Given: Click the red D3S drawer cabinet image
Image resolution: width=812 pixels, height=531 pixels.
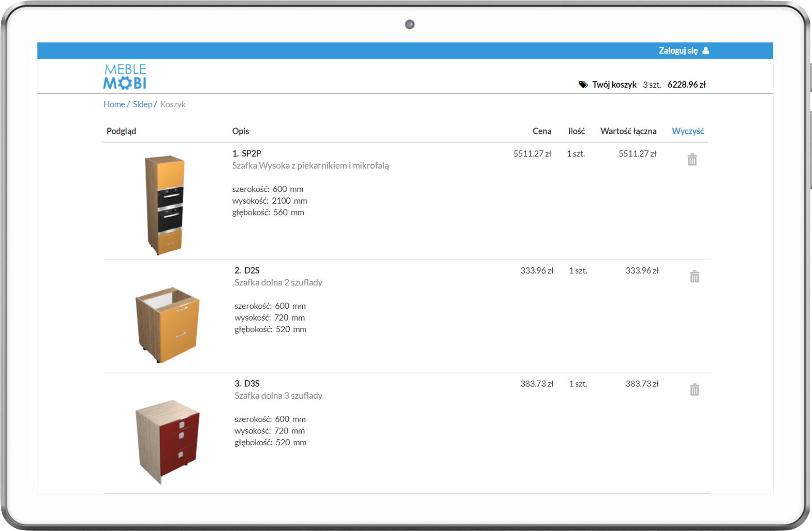Looking at the screenshot, I should 167,440.
